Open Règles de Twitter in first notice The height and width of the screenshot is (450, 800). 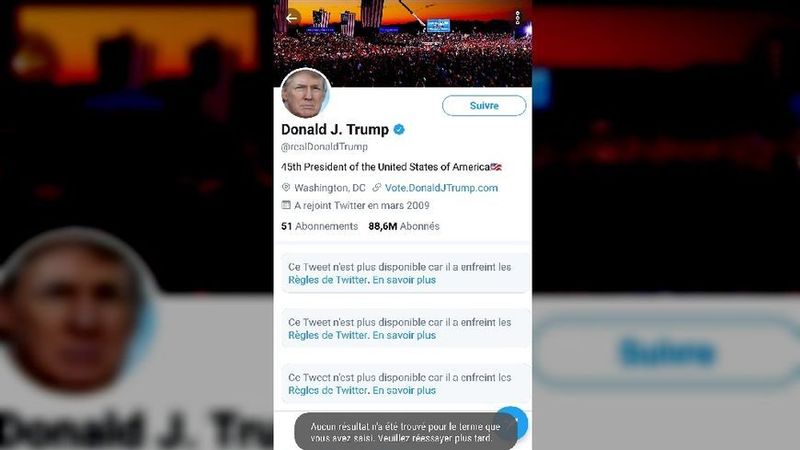click(328, 280)
